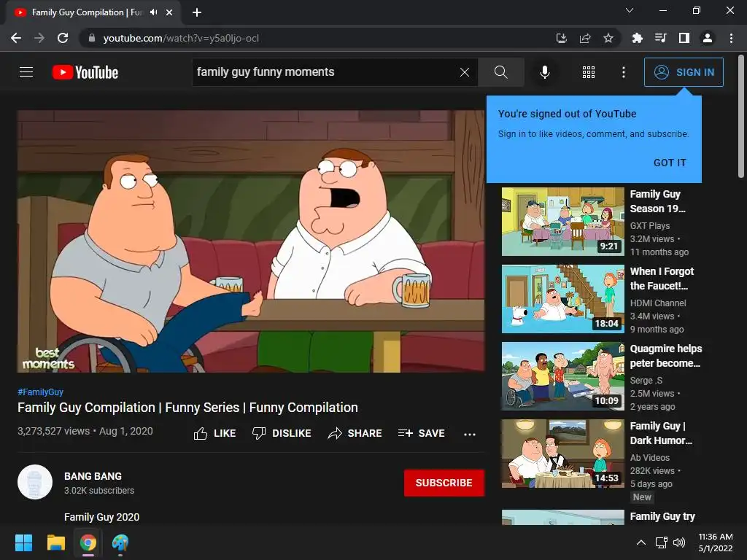Open Chrome three-dot menu
This screenshot has width=747, height=560.
(x=731, y=38)
